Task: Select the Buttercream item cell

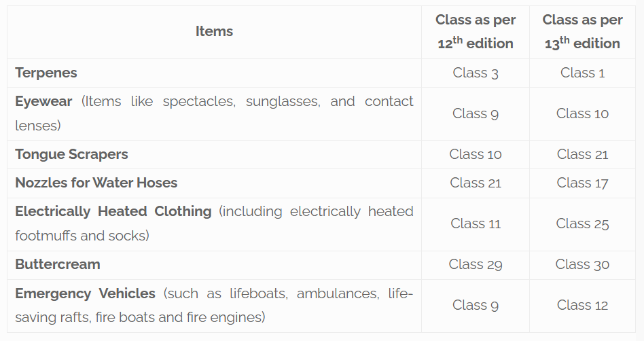Action: [58, 264]
